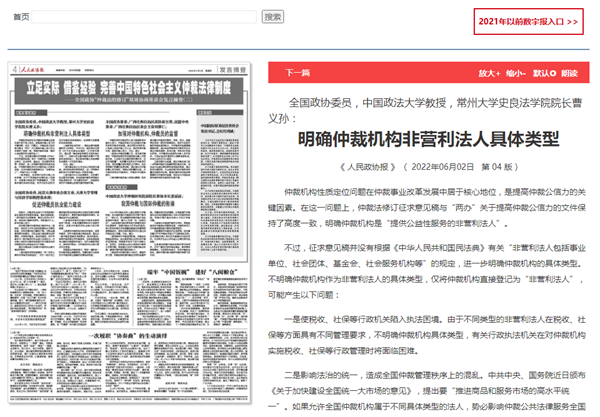Start read-aloud with 朗读 control
Viewport: 600px width, 417px height.
pos(569,73)
